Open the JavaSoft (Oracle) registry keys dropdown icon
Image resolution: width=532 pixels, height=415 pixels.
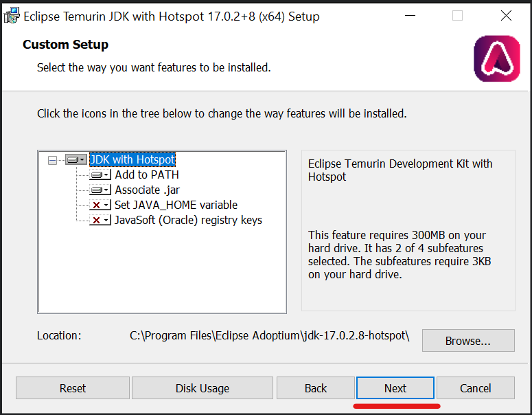click(x=100, y=221)
